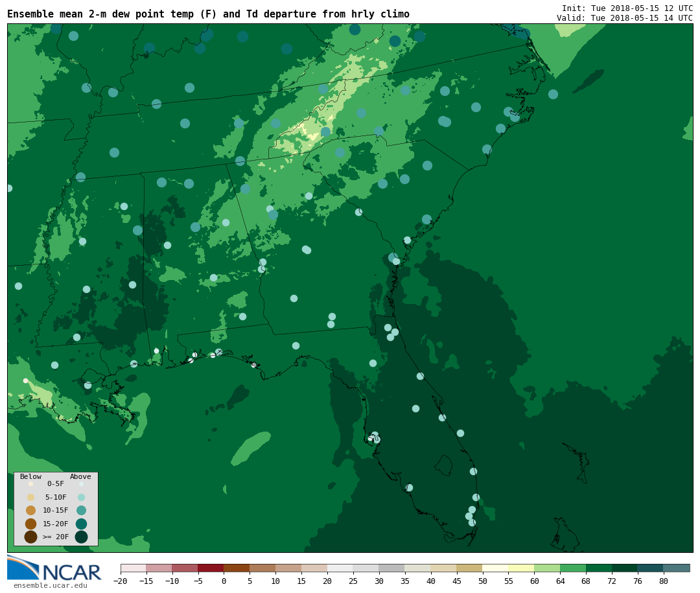The image size is (700, 593).
Task: Select the light pink -20 to -15 colorbar swatch
Action: [x=133, y=568]
